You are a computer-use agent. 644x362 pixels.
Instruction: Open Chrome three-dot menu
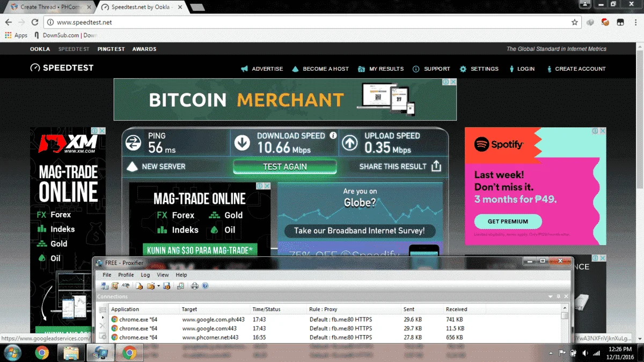pos(635,23)
